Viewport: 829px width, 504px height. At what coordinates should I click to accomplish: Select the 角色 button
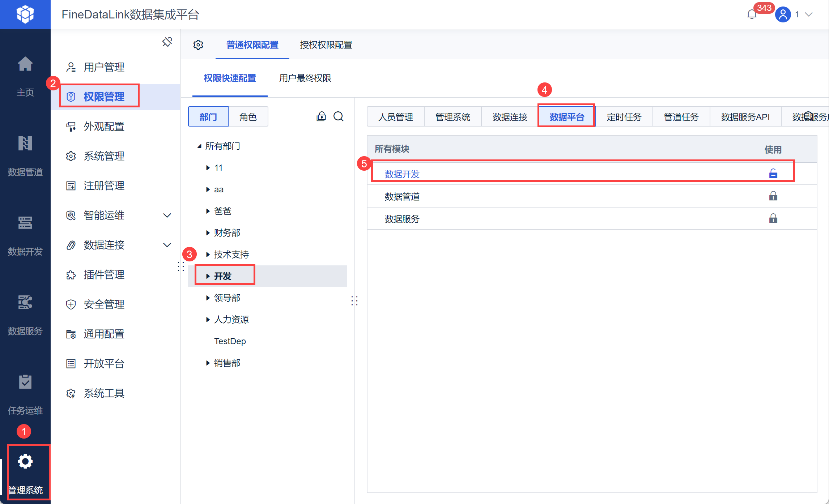click(x=248, y=117)
